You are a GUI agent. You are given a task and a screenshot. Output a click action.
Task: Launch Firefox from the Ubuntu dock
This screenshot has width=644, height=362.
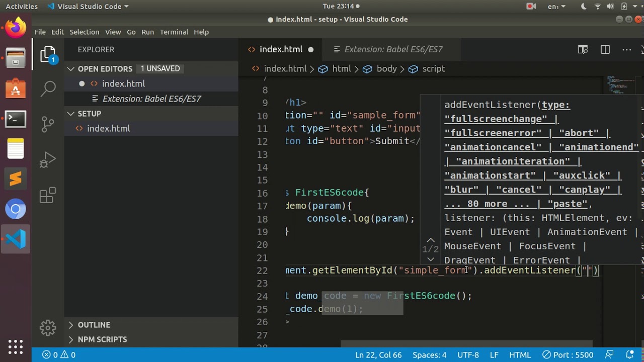pos(16,28)
